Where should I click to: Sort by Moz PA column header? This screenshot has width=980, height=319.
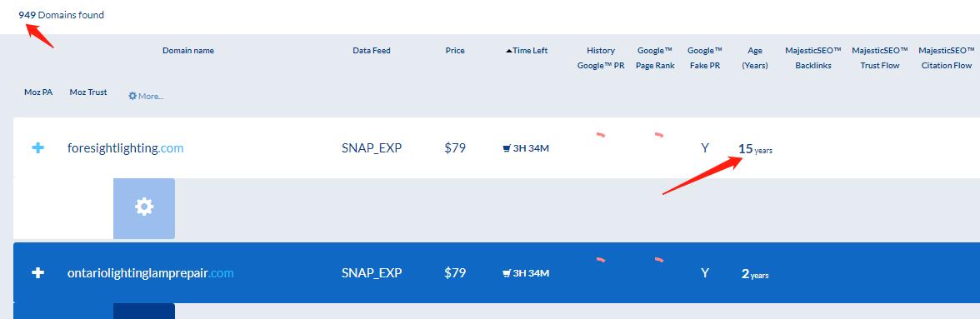point(38,92)
